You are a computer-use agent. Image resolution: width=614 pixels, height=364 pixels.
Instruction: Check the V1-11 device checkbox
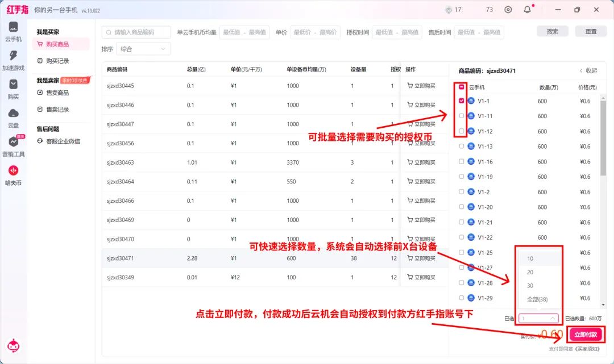tap(461, 116)
